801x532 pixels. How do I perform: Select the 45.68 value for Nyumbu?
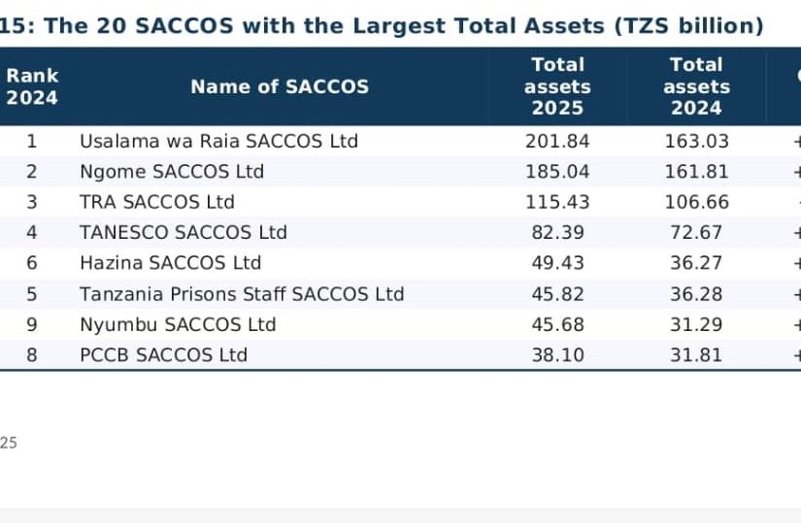[557, 324]
